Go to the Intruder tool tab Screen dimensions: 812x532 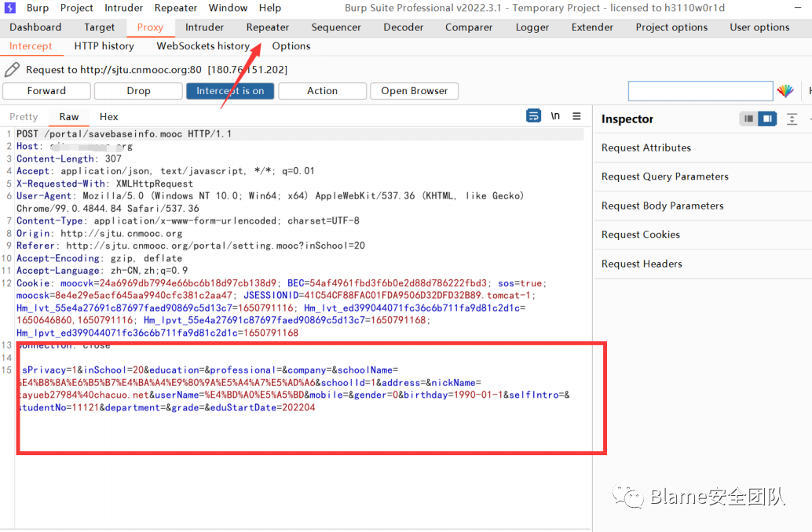coord(204,27)
